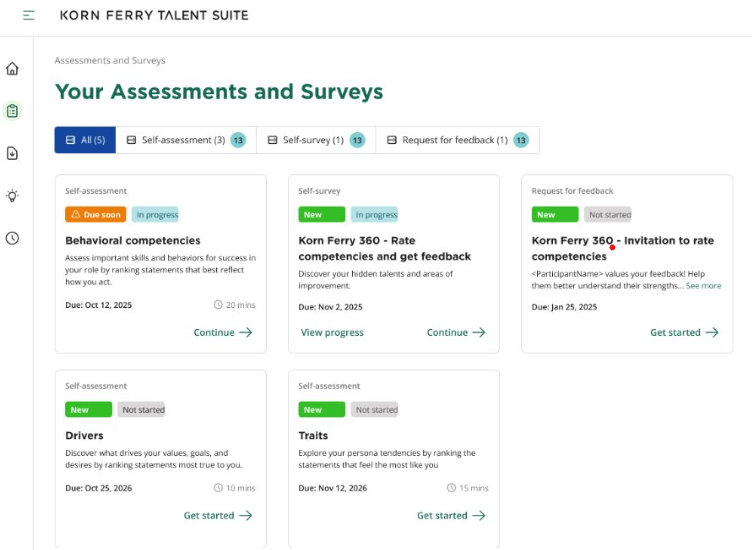This screenshot has width=752, height=550.
Task: Click In progress badge on Behavioral competencies
Action: 157,214
